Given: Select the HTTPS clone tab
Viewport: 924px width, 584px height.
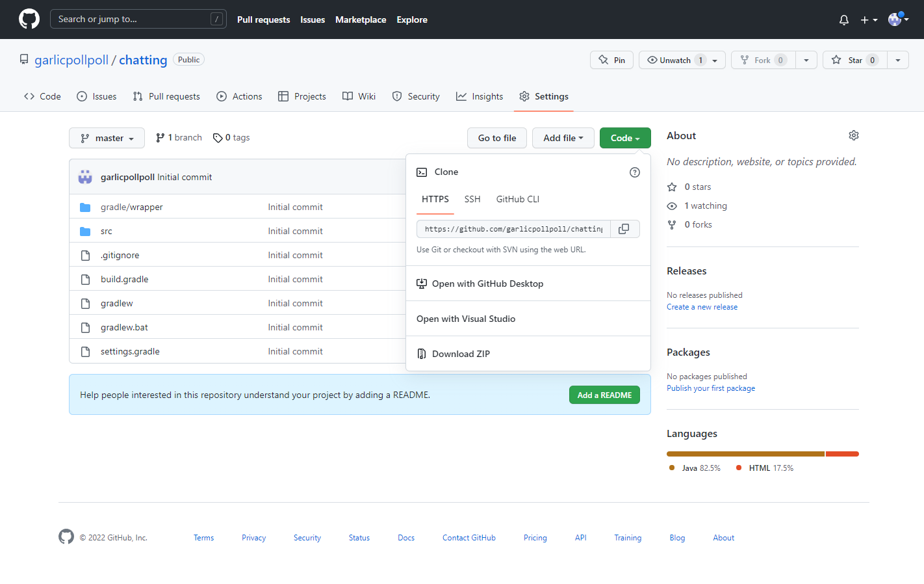Looking at the screenshot, I should [x=435, y=200].
